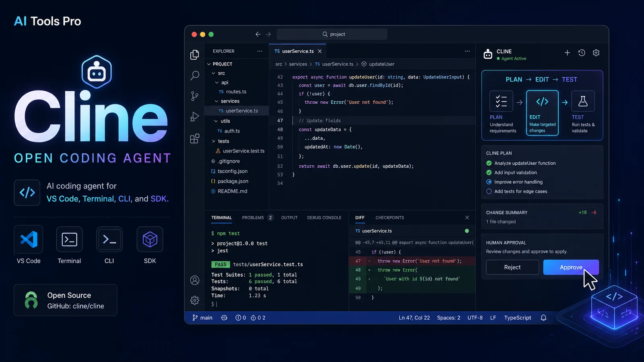The height and width of the screenshot is (362, 644).
Task: Change the Spaces: 2 indentation setting
Action: click(x=449, y=318)
